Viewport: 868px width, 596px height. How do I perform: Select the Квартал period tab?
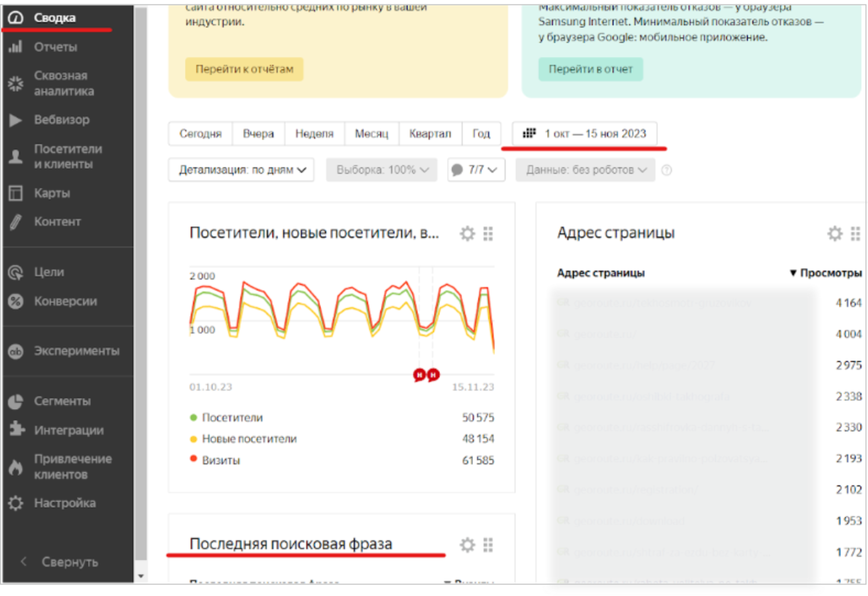point(430,133)
